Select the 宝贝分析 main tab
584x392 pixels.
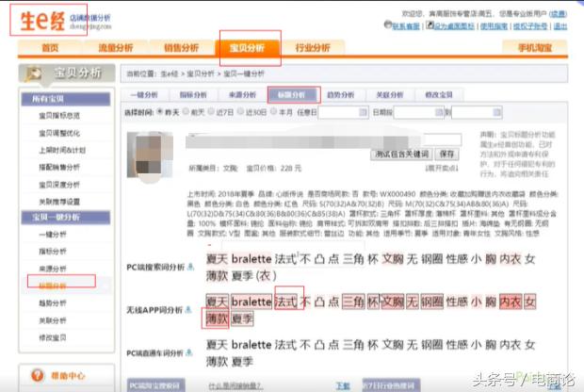tap(247, 48)
